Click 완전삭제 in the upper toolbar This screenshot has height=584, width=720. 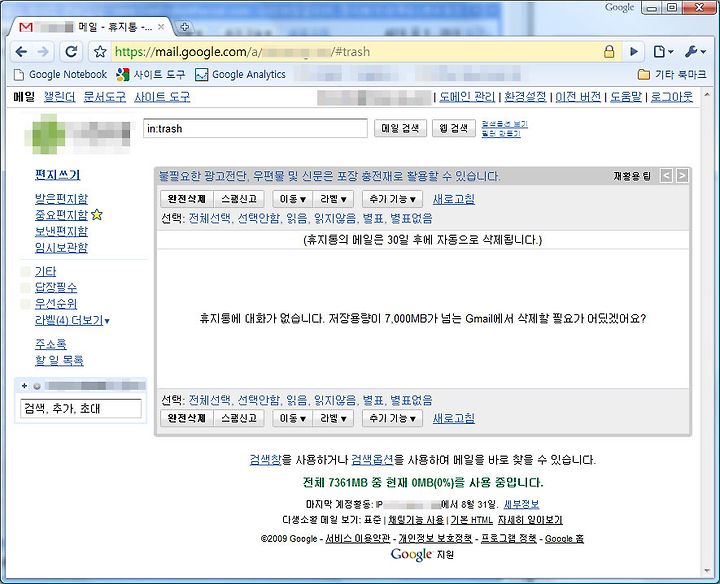pos(186,199)
